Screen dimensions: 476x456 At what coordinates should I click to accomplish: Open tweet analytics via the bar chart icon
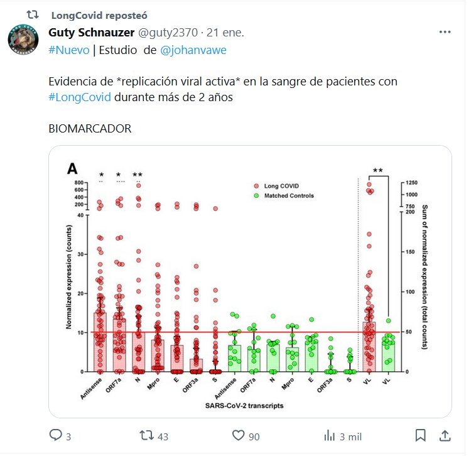[x=328, y=435]
